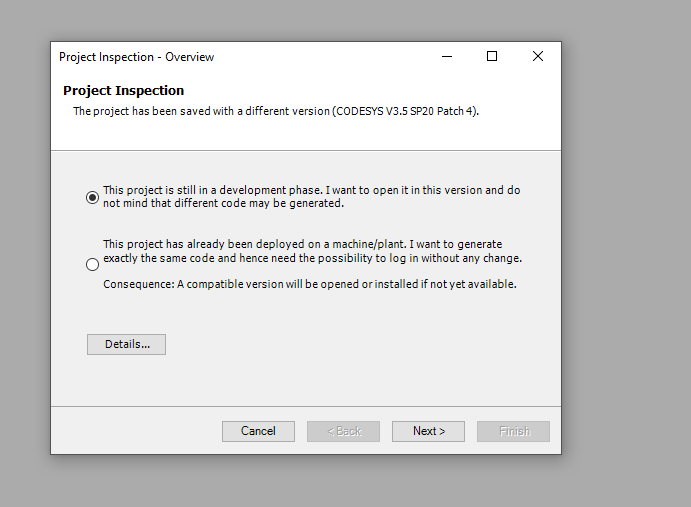
Task: Open the Details... dialog
Action: tap(126, 344)
